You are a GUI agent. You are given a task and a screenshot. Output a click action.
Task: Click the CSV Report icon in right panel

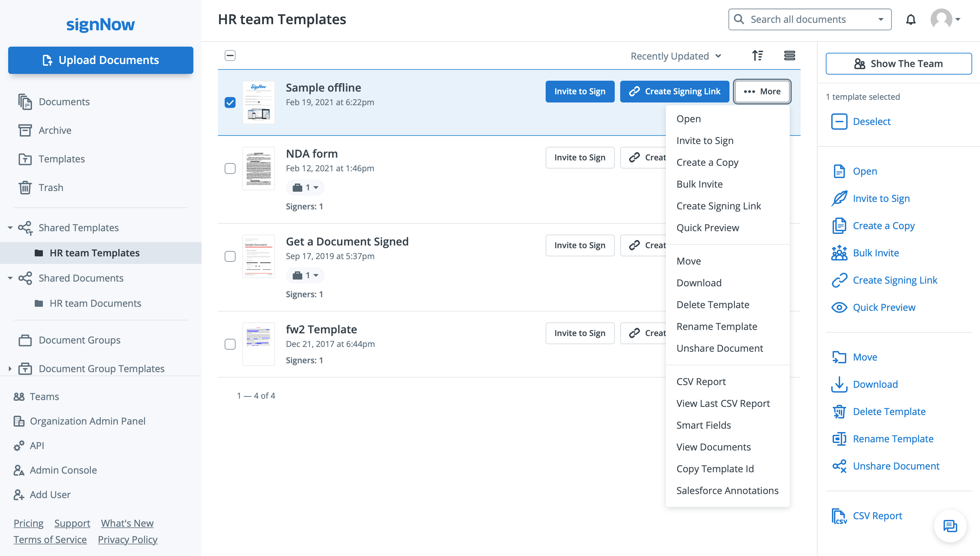click(x=839, y=516)
